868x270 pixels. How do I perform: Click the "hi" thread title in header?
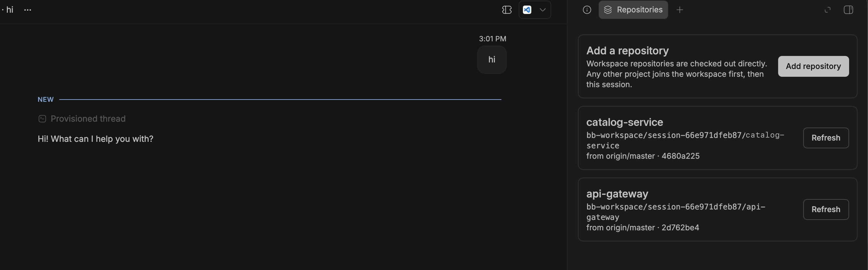click(x=10, y=10)
